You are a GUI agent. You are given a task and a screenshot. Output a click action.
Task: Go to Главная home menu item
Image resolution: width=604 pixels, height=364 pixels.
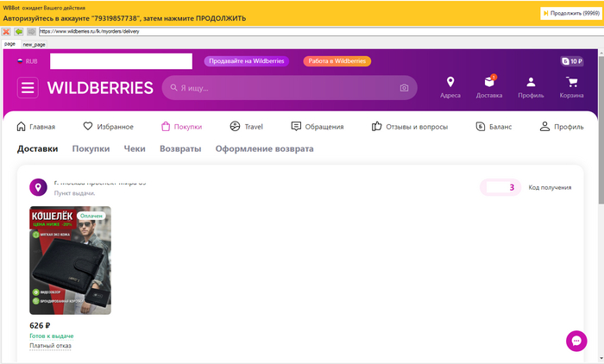[x=36, y=126]
